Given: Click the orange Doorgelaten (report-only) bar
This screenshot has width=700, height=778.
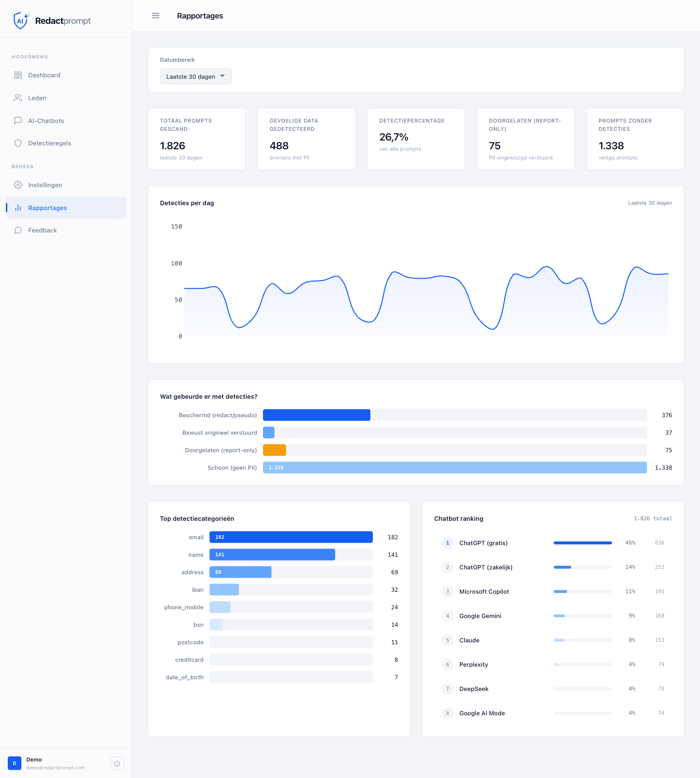Looking at the screenshot, I should pos(275,450).
